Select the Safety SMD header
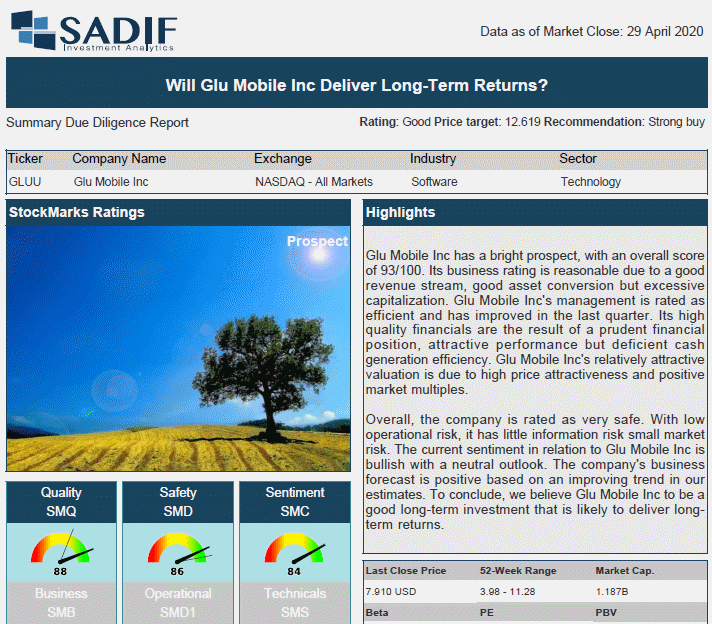The width and height of the screenshot is (712, 624). point(178,502)
